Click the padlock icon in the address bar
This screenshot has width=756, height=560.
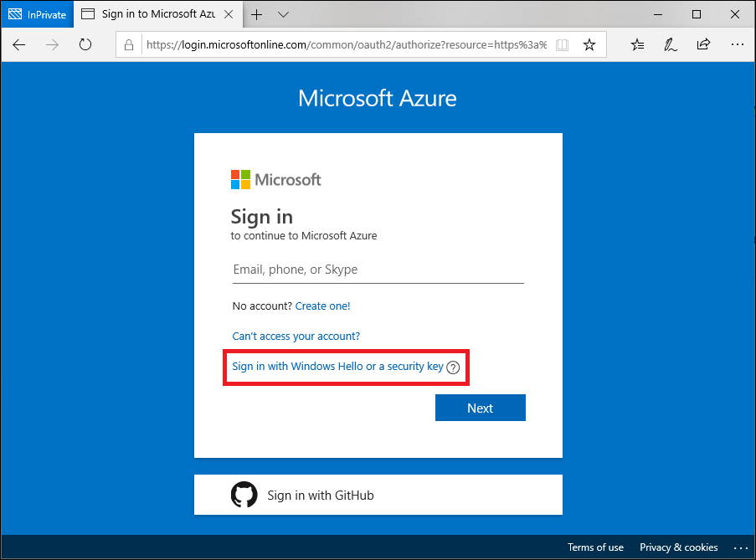point(128,44)
